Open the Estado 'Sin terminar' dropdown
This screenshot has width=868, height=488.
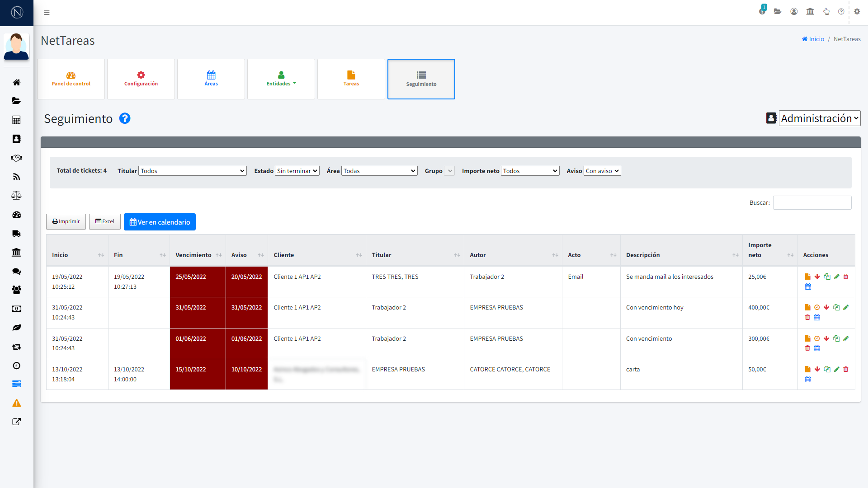(297, 171)
